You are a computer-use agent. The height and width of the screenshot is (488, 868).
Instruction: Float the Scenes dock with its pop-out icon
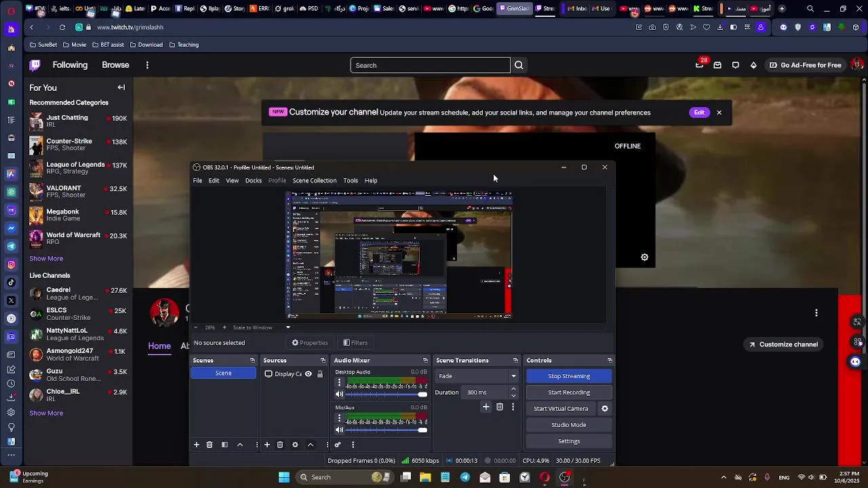(252, 361)
